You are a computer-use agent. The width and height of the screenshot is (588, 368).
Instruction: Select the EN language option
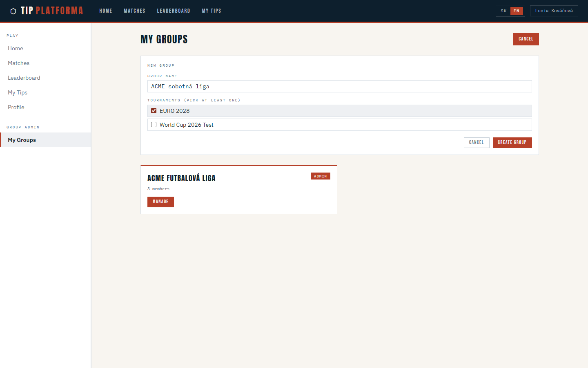pyautogui.click(x=516, y=11)
